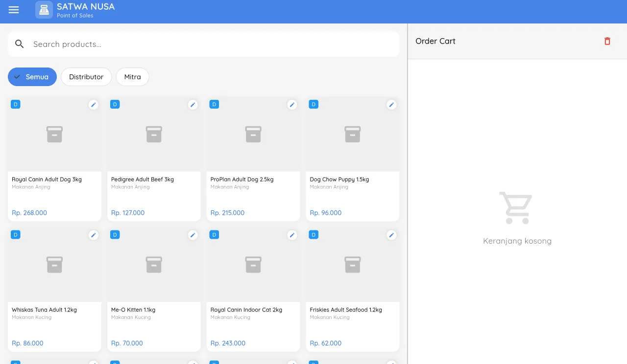Click the Rp. 62.000 price
The image size is (627, 364).
tap(326, 343)
